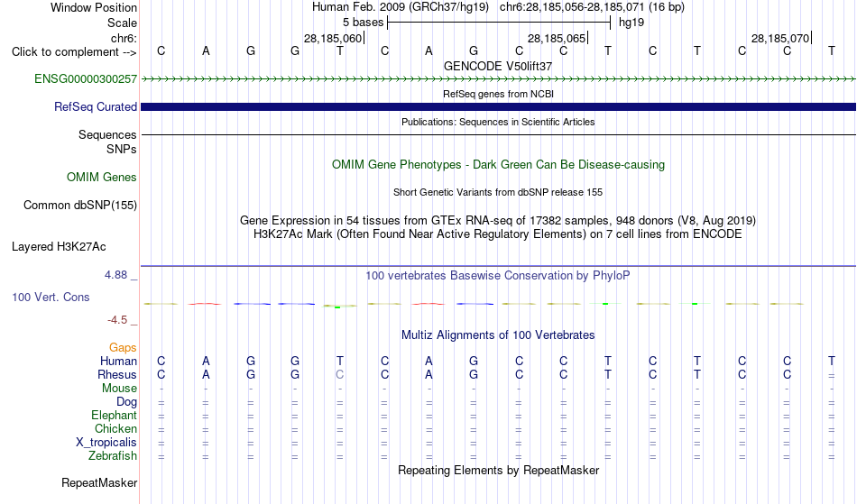
Task: Open the RefSeq Curated track label
Action: click(x=95, y=106)
